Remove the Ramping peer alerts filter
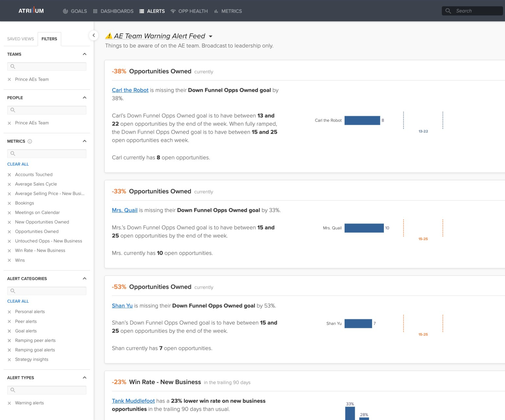 [x=9, y=341]
